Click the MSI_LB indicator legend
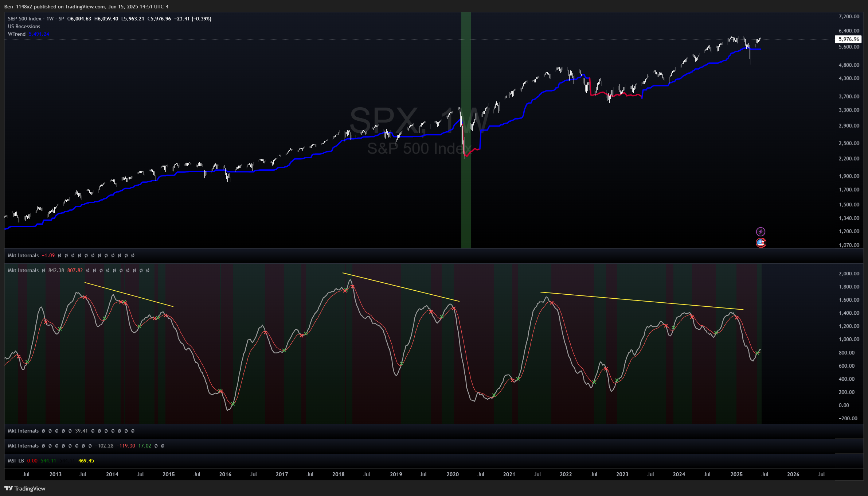The width and height of the screenshot is (868, 496). pos(16,461)
